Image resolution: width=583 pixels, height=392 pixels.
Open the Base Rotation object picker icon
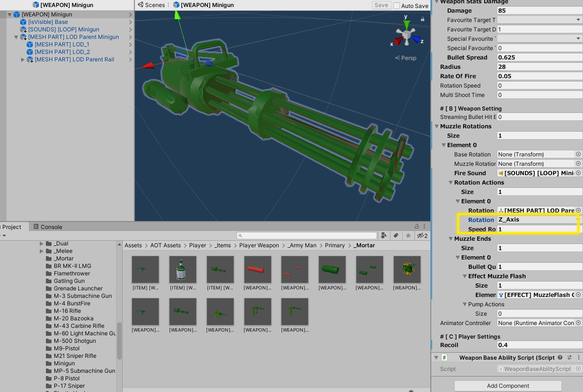pos(578,154)
